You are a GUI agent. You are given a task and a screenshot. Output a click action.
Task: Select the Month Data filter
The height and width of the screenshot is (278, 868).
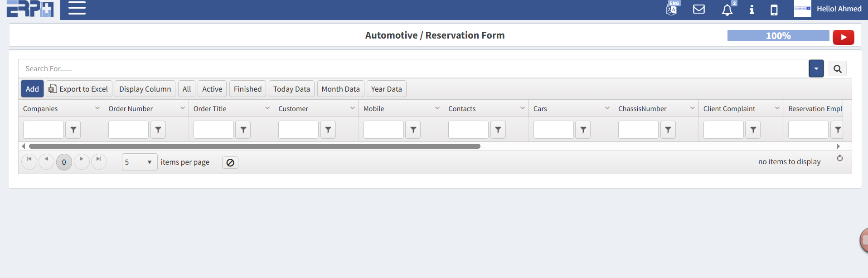pyautogui.click(x=340, y=89)
